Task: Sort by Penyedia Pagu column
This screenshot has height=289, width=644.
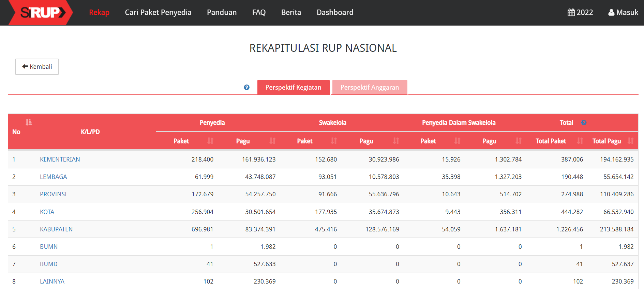Action: pos(272,141)
